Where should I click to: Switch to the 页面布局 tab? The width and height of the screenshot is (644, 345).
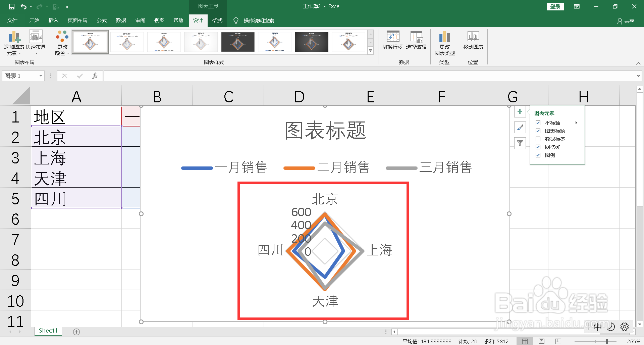(77, 20)
